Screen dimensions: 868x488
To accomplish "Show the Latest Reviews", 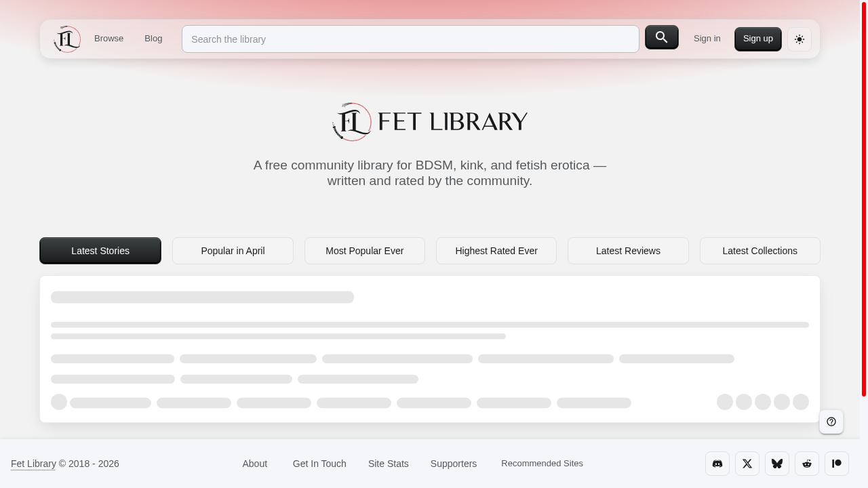I will coord(628,251).
